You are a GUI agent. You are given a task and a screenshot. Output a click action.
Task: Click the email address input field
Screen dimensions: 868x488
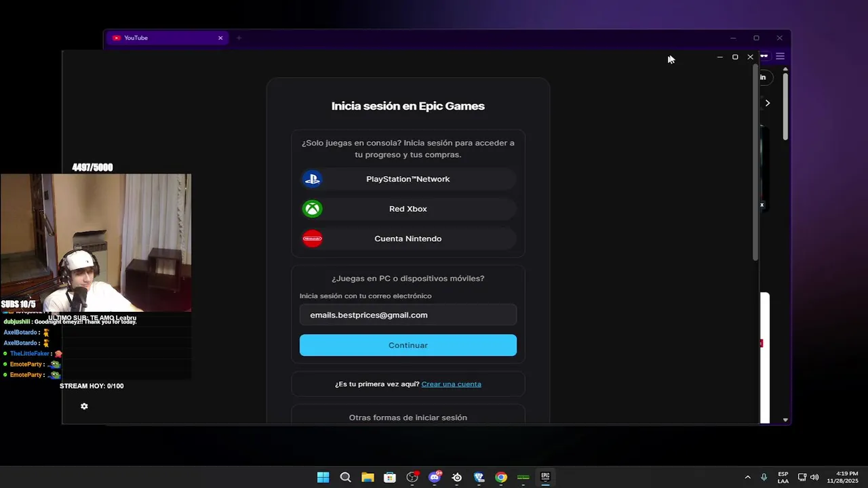point(408,315)
